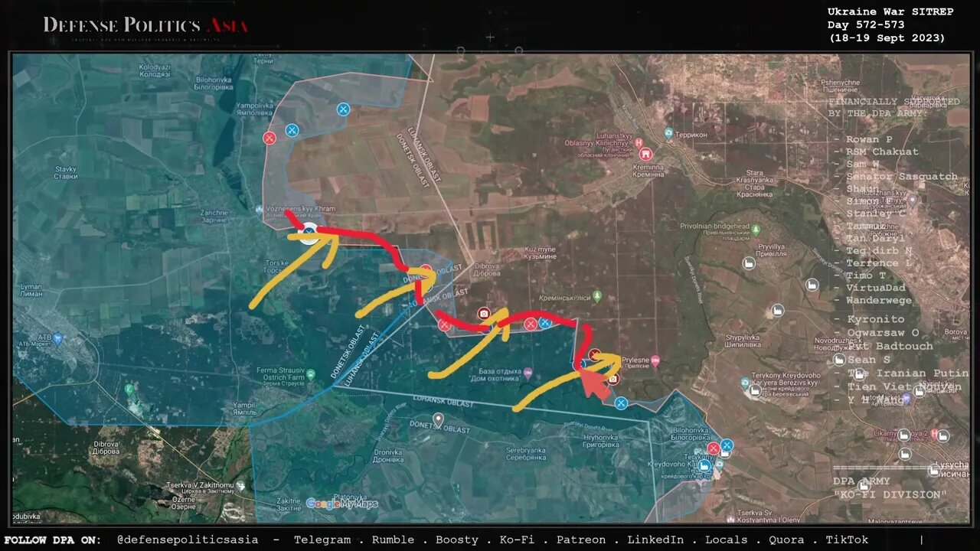
Task: Click the Terykony Kreydovoho Karyera icon
Action: 745,382
